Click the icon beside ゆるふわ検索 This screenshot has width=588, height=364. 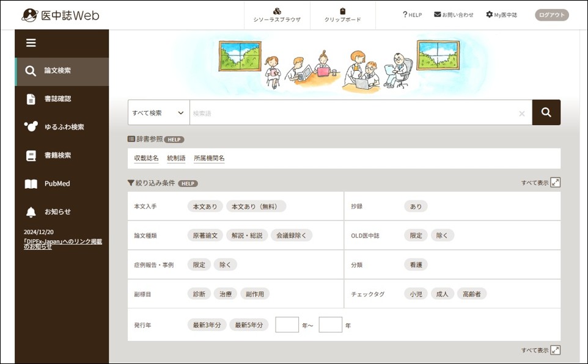(x=31, y=126)
